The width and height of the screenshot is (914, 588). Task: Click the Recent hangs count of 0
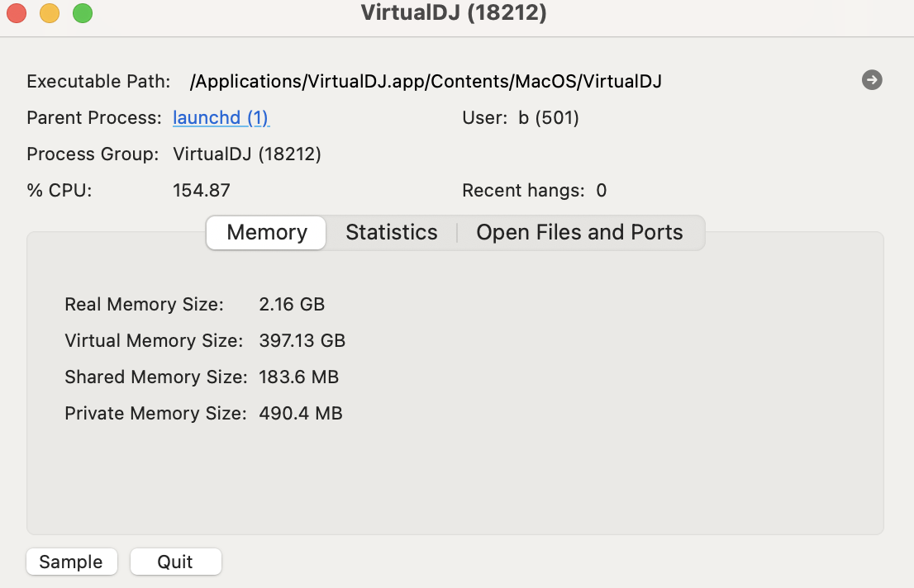[602, 191]
